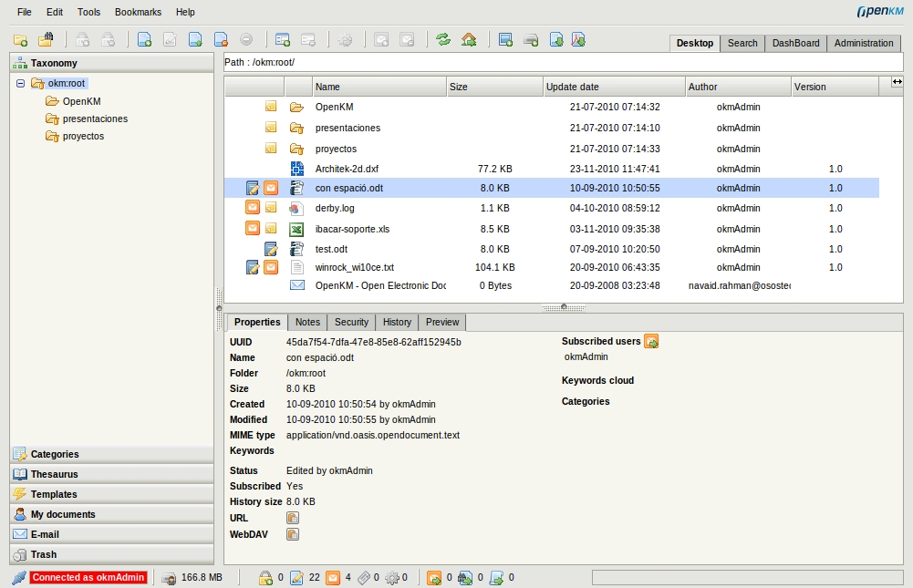Click the Scanner toolbar icon
913x588 pixels.
pyautogui.click(x=531, y=40)
